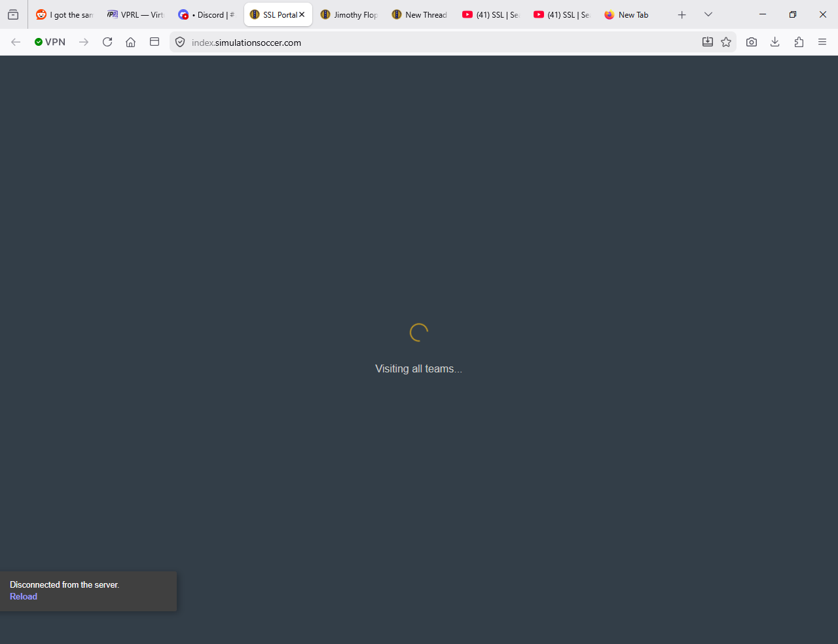
Task: Reload the current page in toolbar
Action: click(x=107, y=42)
